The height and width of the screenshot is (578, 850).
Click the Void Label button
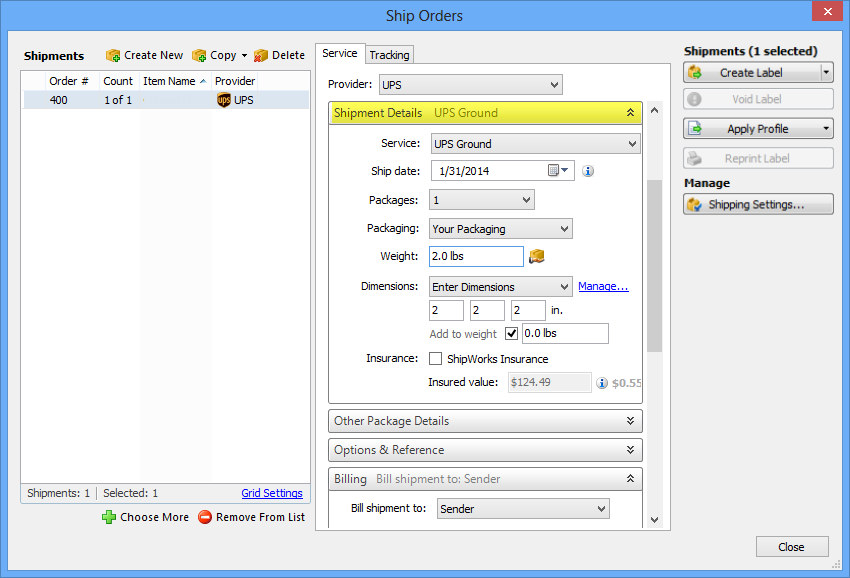pyautogui.click(x=758, y=99)
